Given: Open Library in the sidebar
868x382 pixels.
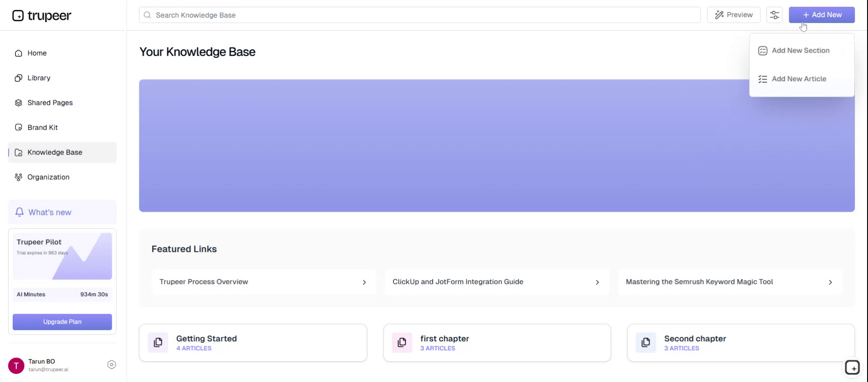Looking at the screenshot, I should [62, 78].
